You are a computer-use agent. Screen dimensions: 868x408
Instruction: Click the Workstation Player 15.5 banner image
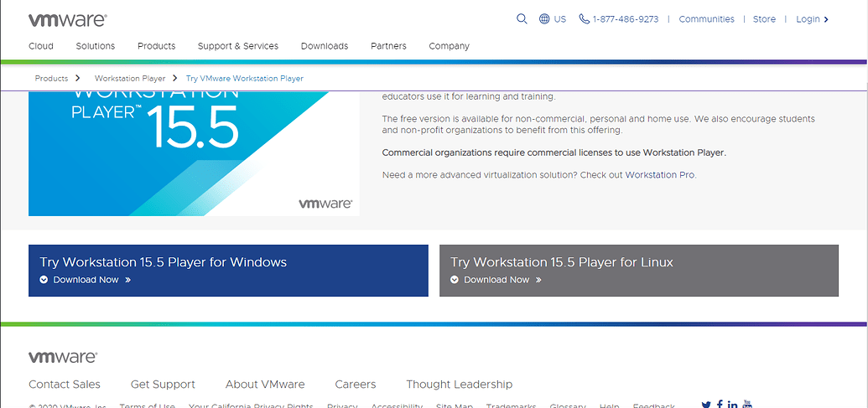coord(194,152)
